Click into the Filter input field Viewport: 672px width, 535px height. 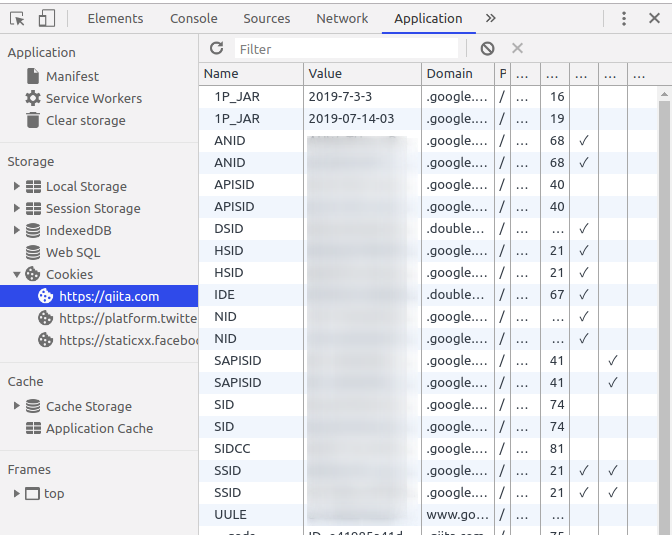345,48
